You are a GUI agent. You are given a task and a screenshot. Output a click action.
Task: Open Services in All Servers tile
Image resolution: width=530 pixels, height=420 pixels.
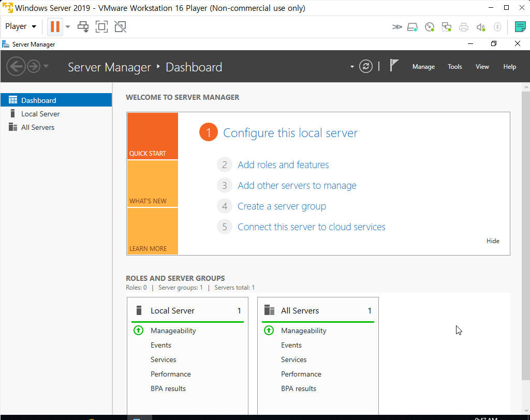pyautogui.click(x=294, y=359)
